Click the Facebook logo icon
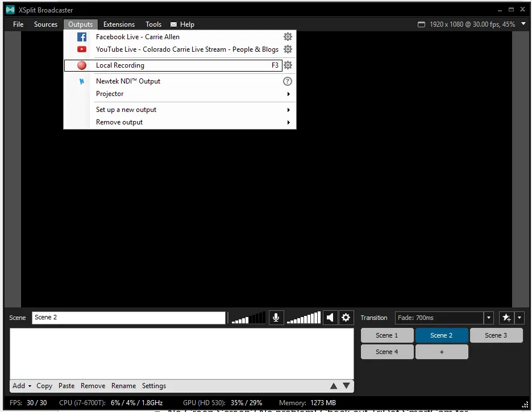532x412 pixels. click(x=81, y=36)
